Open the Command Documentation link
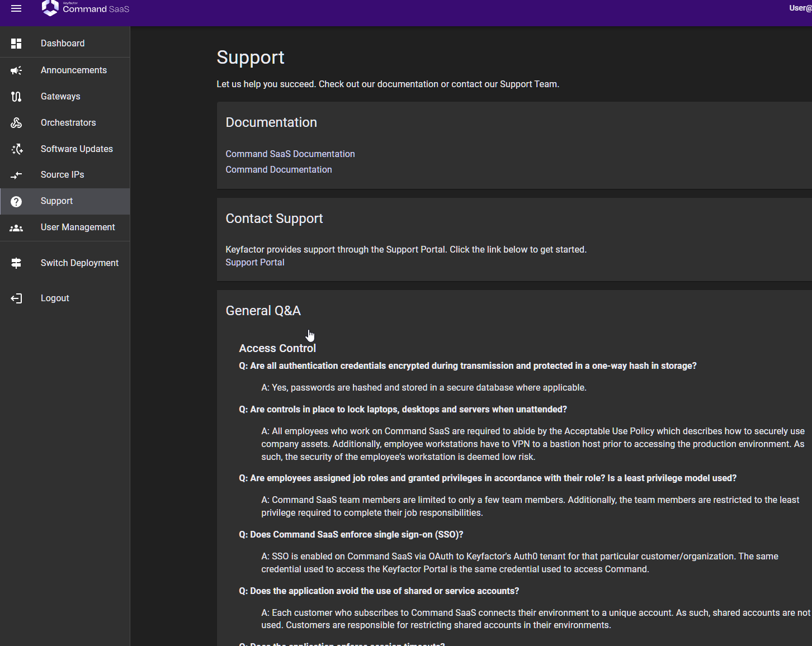Viewport: 812px width, 646px height. tap(278, 170)
